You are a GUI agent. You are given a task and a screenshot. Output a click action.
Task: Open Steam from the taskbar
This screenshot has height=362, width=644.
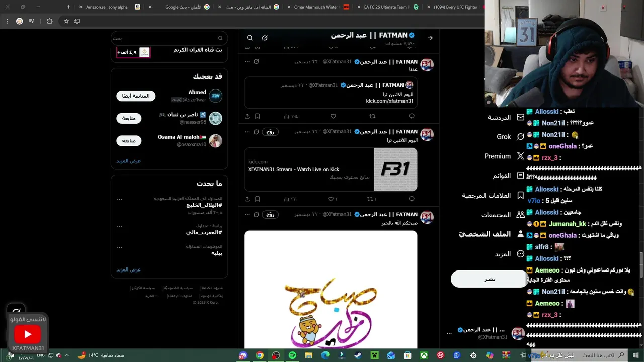pyautogui.click(x=358, y=355)
